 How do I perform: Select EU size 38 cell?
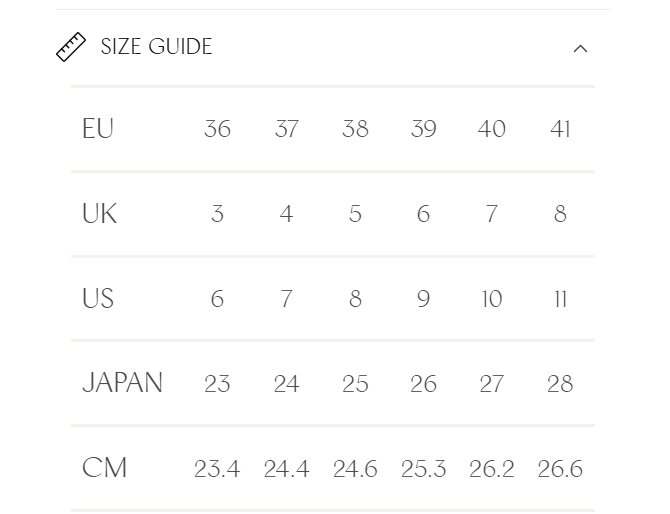coord(355,129)
